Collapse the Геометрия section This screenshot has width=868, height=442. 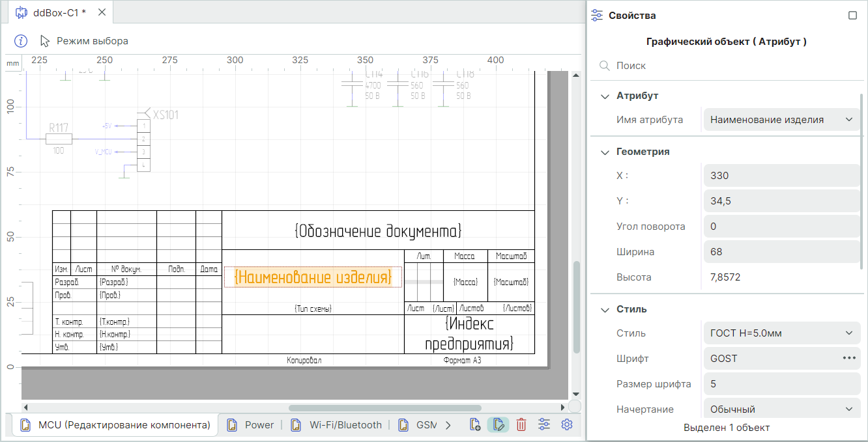pos(605,152)
